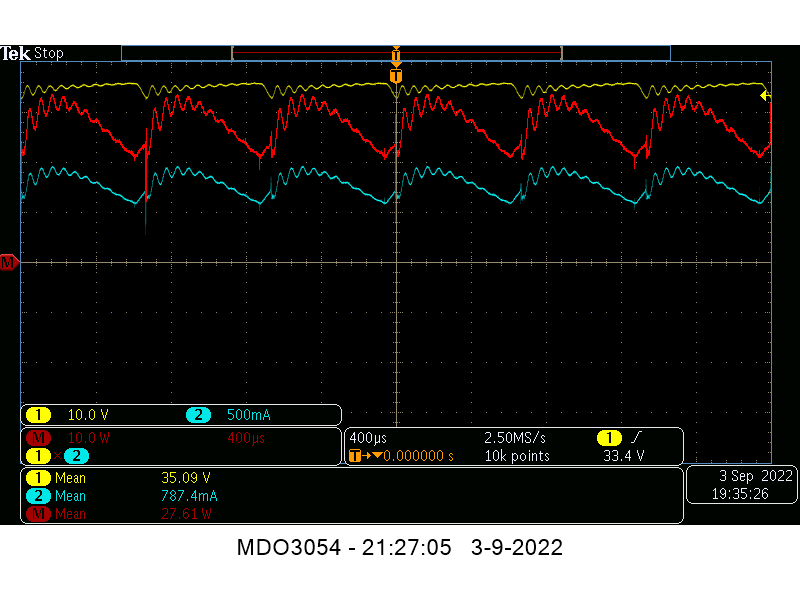Viewport: 800px width, 600px height.
Task: Click the math Mean measurement 27.61 W
Action: point(187,514)
